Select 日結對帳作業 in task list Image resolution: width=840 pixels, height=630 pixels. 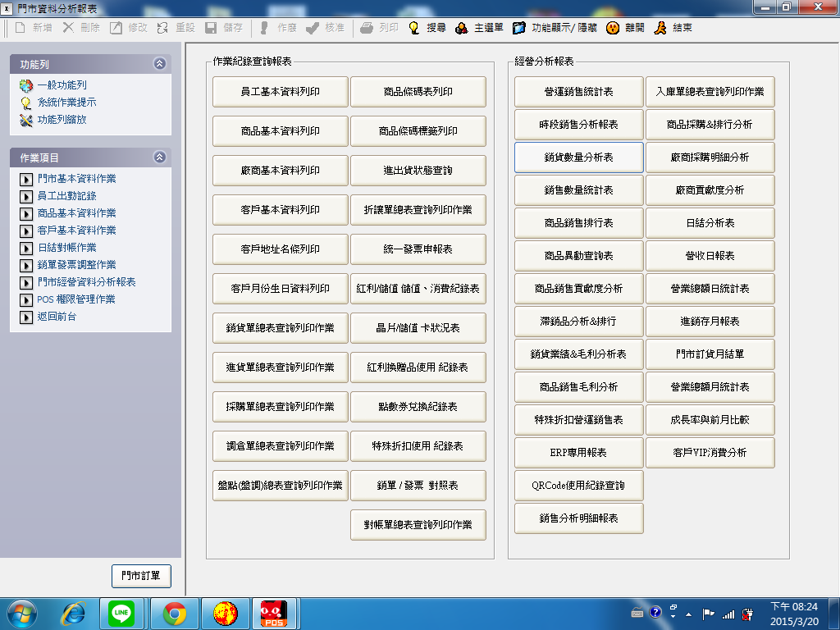(x=66, y=248)
